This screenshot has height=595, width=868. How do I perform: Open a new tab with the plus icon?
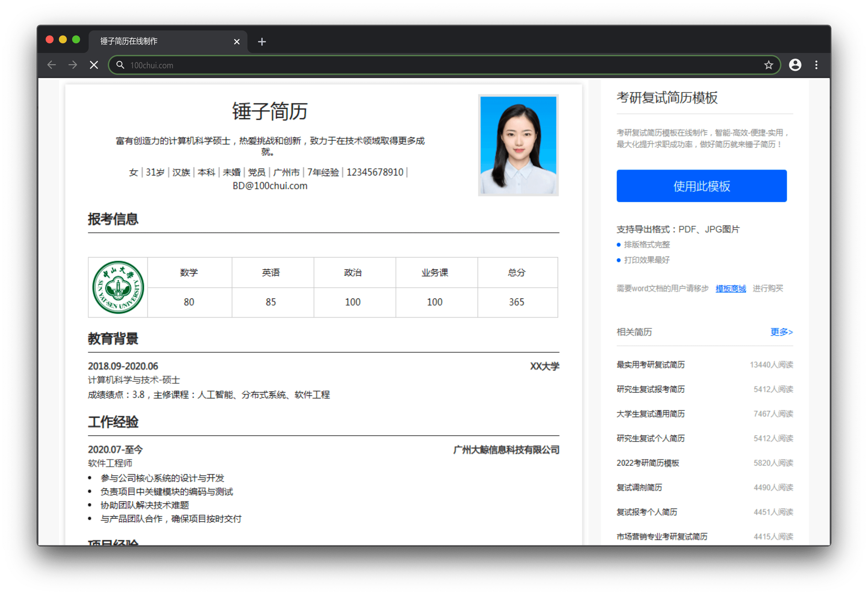point(262,41)
